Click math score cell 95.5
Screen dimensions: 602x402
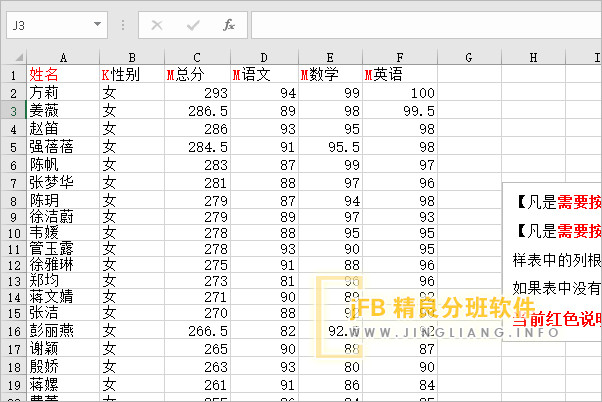(x=330, y=146)
